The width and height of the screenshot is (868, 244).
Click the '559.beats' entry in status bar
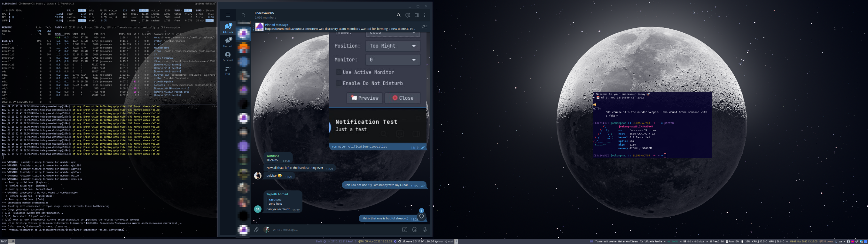[826, 242]
